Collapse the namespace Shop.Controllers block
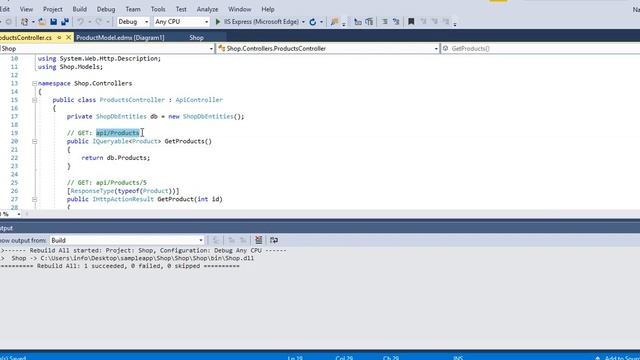The height and width of the screenshot is (360, 640). pos(35,83)
